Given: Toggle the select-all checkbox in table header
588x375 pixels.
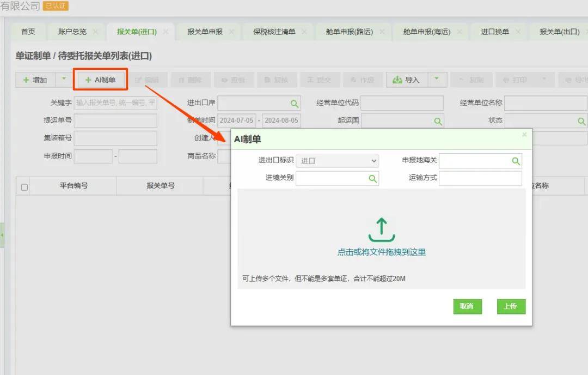Looking at the screenshot, I should pyautogui.click(x=24, y=187).
